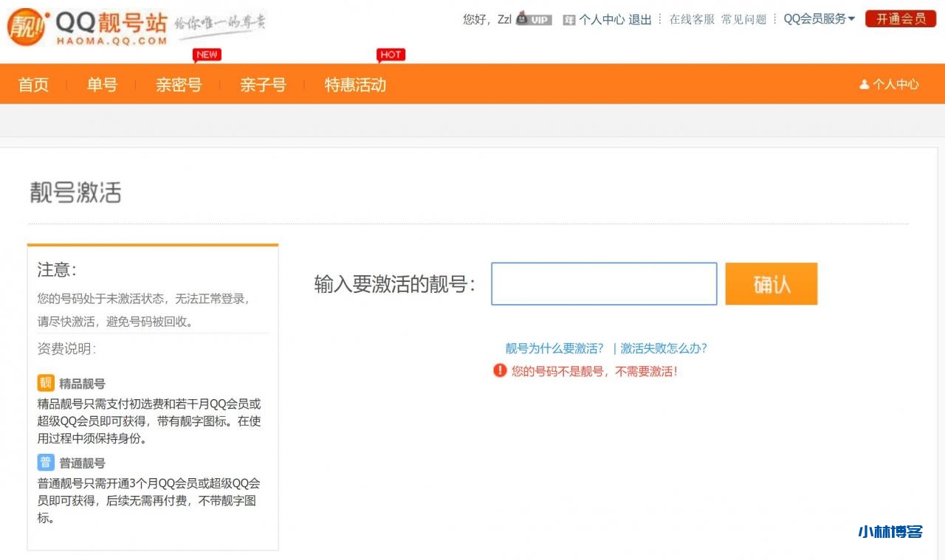The image size is (945, 560).
Task: Open the 靓号为什么要激活 help link
Action: pyautogui.click(x=554, y=348)
